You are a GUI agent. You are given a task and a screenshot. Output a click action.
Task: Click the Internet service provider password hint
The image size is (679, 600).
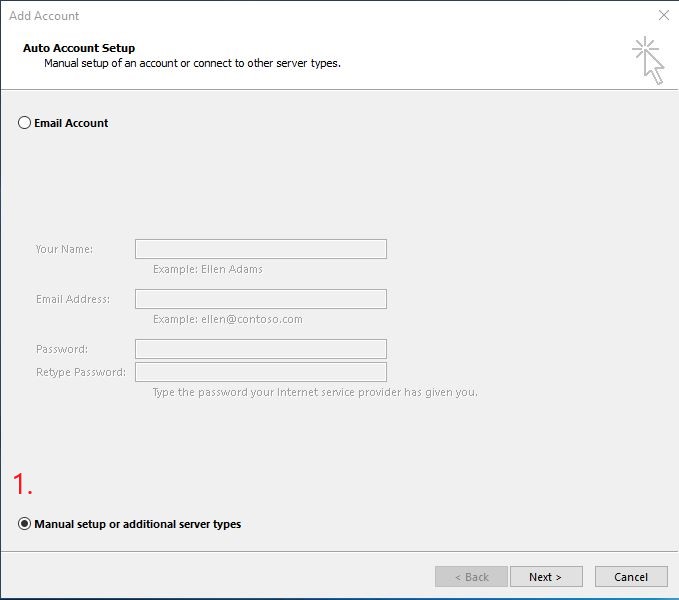(315, 392)
